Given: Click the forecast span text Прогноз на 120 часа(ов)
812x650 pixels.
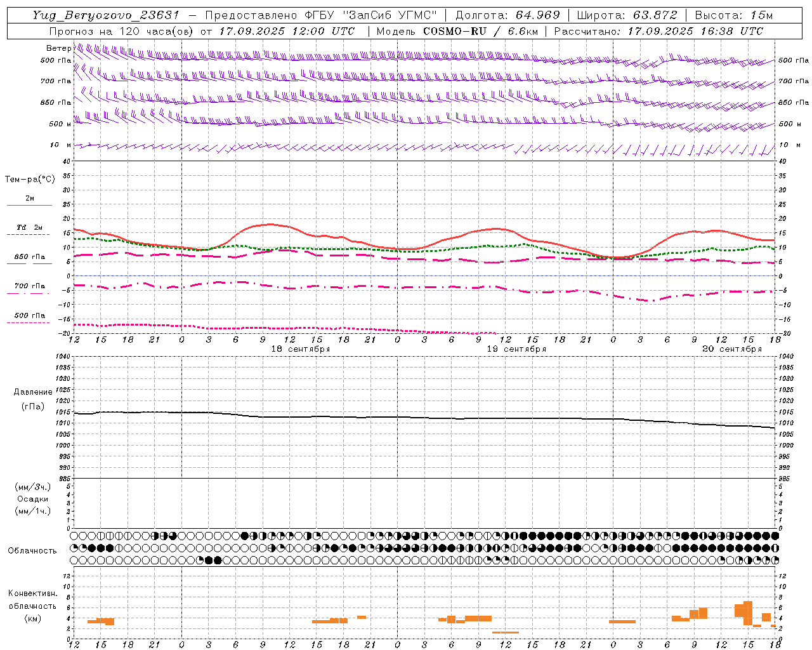Looking at the screenshot, I should pyautogui.click(x=122, y=31).
